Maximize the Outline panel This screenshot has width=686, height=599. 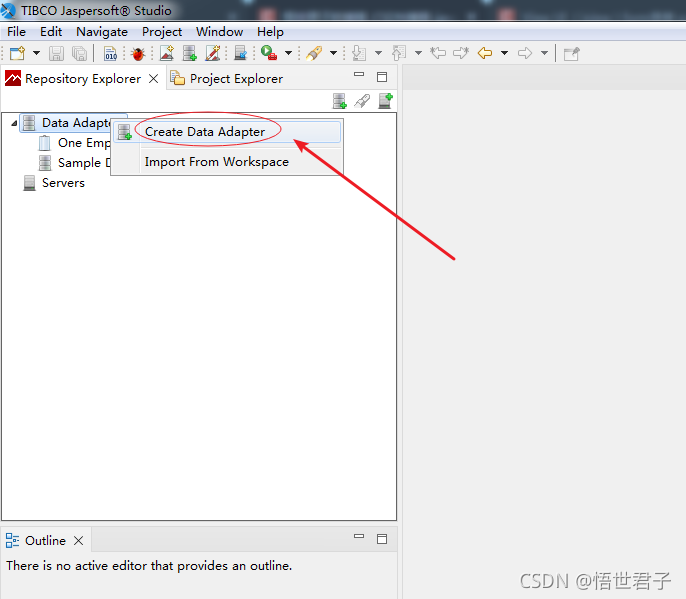click(x=382, y=539)
